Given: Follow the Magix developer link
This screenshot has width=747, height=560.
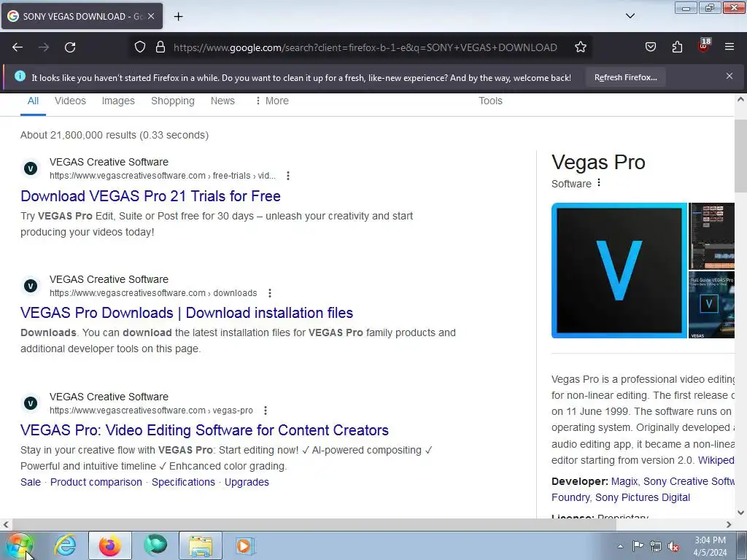Looking at the screenshot, I should 624,481.
